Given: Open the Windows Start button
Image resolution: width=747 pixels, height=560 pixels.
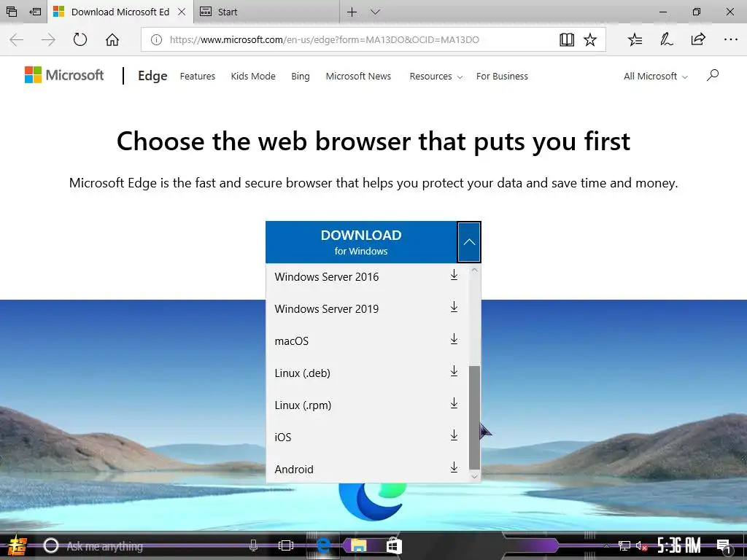Looking at the screenshot, I should [17, 545].
